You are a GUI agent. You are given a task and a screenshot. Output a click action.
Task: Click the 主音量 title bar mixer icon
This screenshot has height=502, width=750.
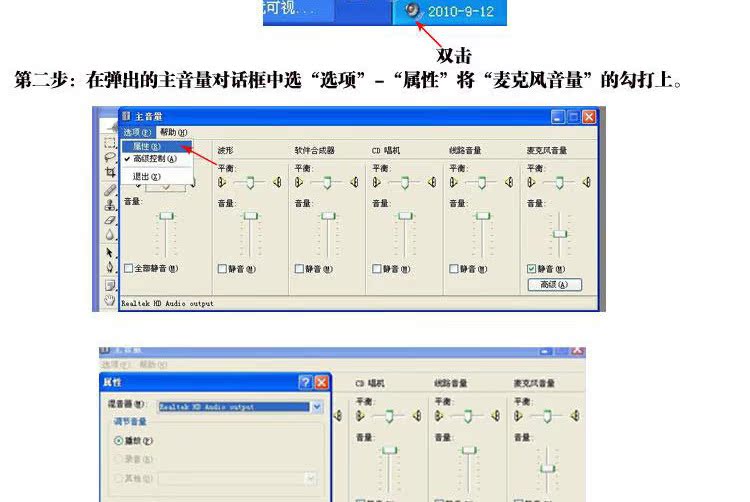coord(127,117)
